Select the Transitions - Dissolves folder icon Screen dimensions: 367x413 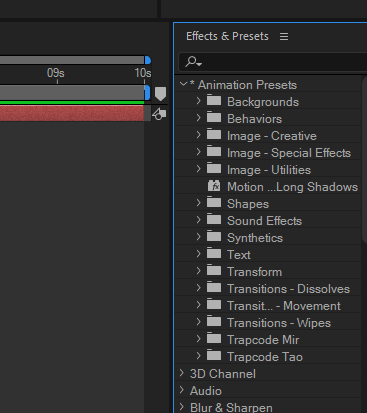[x=214, y=287]
